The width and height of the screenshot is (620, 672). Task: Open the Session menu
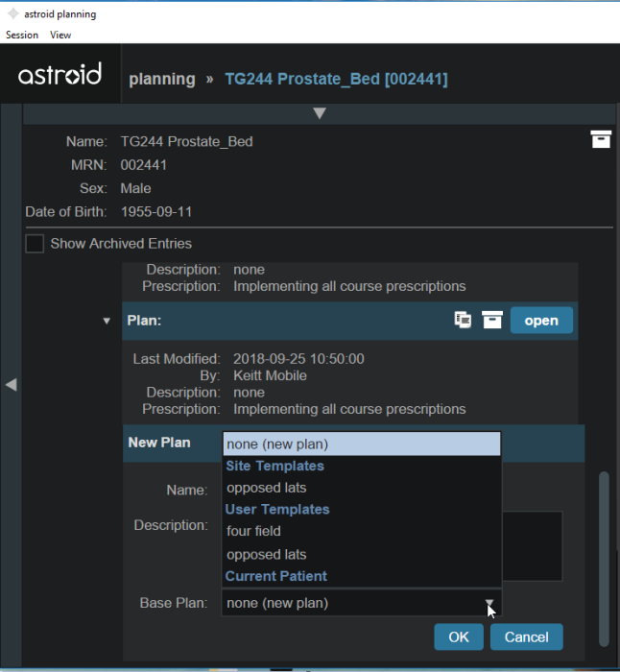22,36
